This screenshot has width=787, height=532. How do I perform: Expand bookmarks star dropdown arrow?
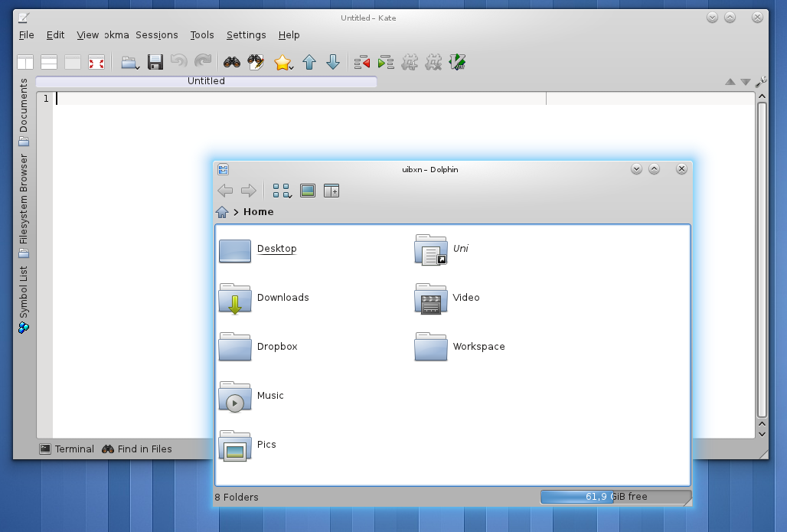click(292, 67)
